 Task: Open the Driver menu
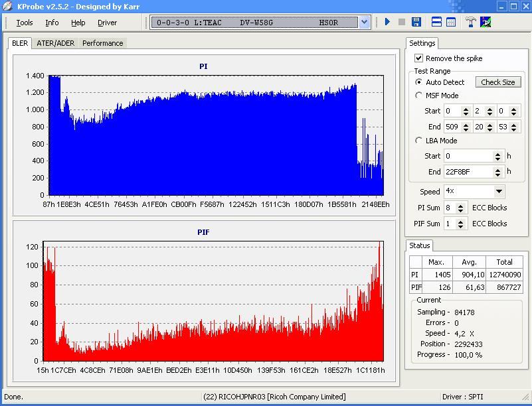point(107,23)
